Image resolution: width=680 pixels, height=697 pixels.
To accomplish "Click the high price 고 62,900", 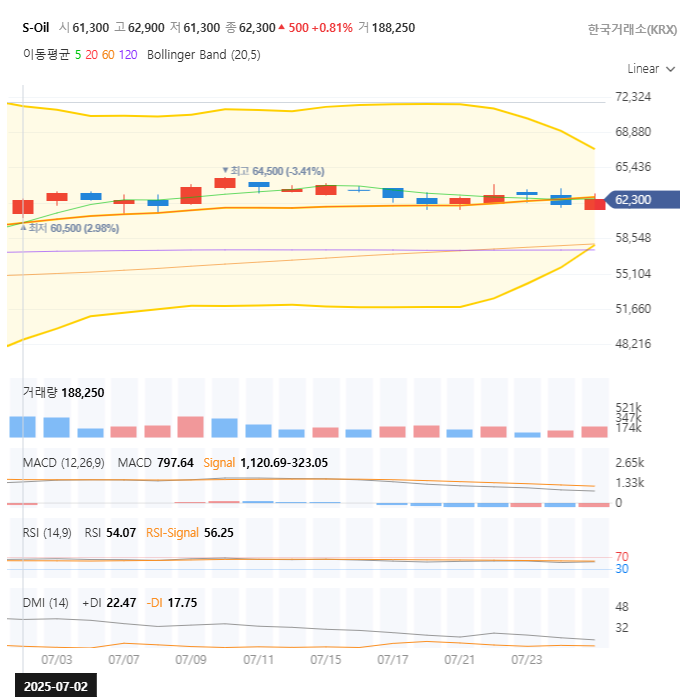I will pos(140,28).
